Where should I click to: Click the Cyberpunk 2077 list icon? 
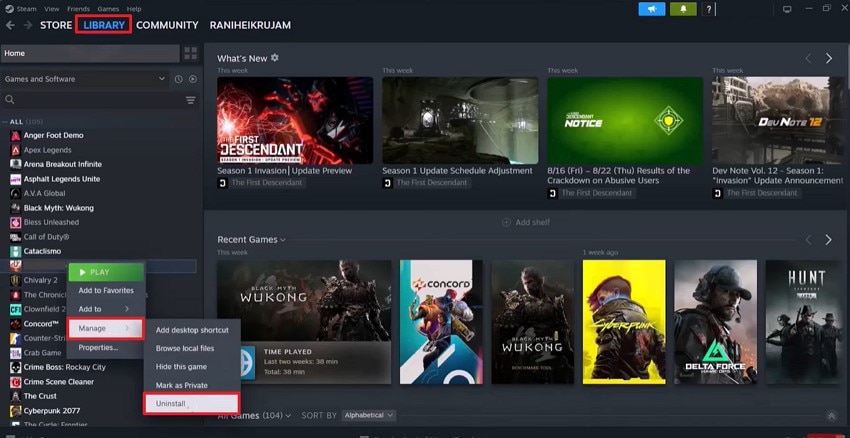point(16,411)
